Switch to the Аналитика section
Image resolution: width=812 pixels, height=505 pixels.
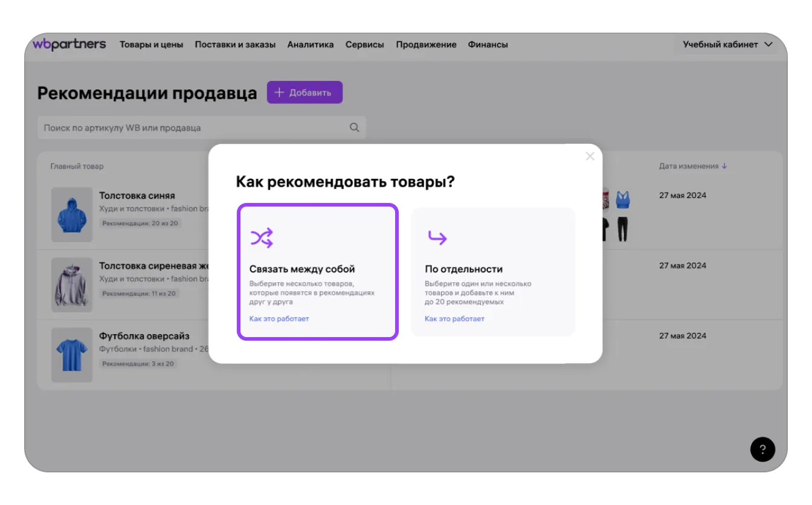pyautogui.click(x=312, y=44)
